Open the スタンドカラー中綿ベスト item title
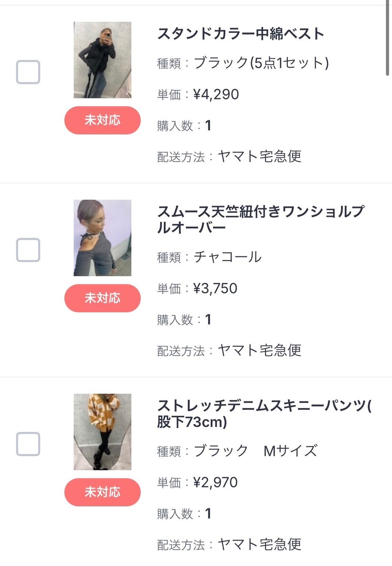 click(x=240, y=34)
